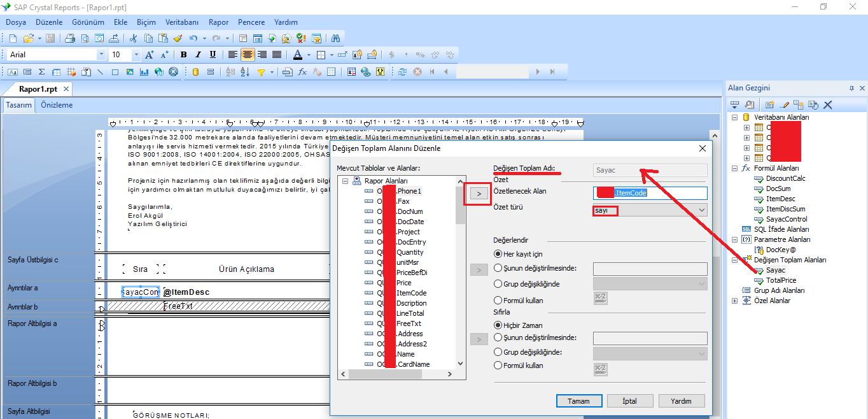The image size is (868, 419).
Task: Open the Arial font name dropdown
Action: pos(101,55)
